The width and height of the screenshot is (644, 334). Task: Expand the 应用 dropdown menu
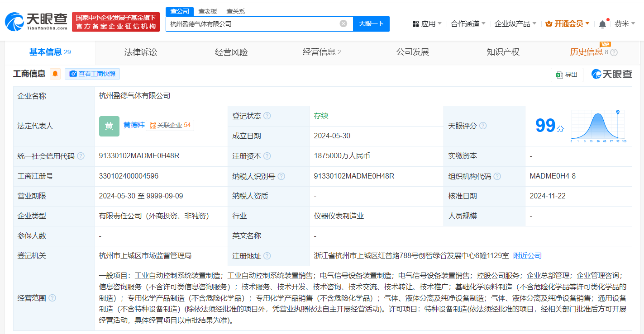pos(427,24)
